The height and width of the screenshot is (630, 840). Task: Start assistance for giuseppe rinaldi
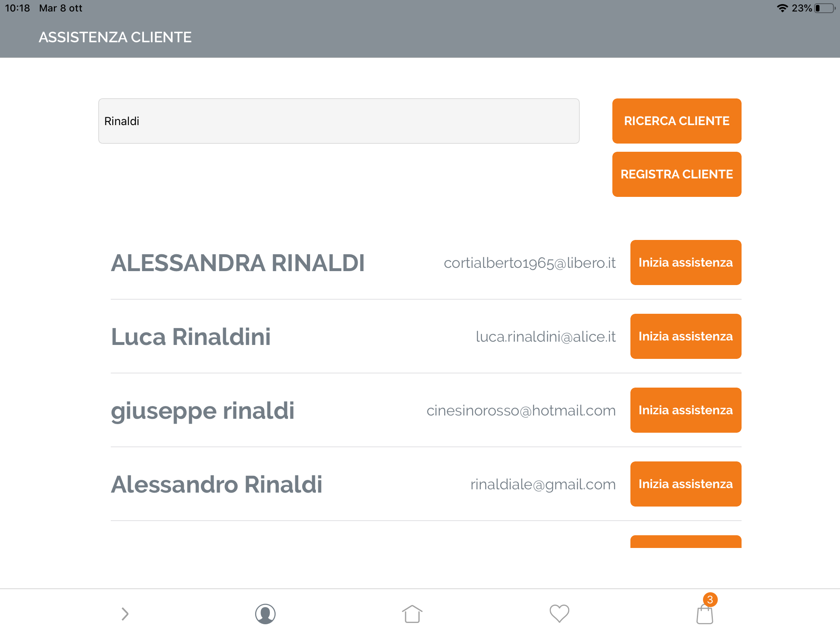tap(686, 410)
